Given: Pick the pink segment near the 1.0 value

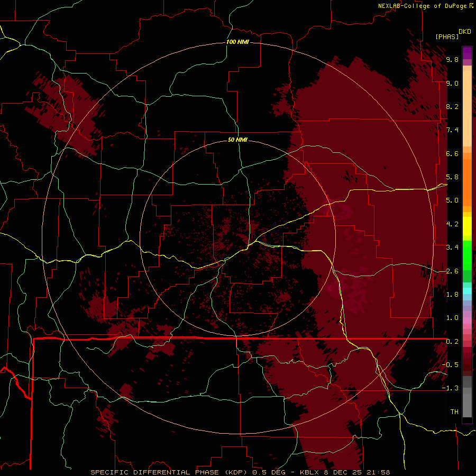Looking at the screenshot, I should click(467, 321).
